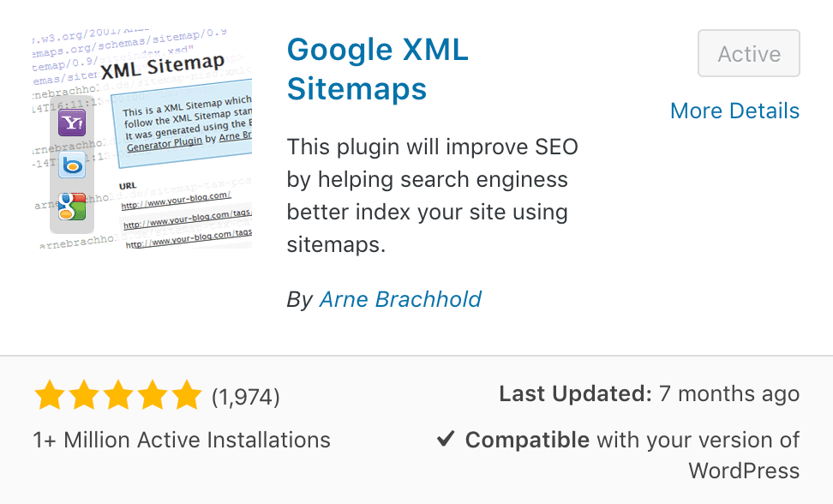The height and width of the screenshot is (504, 833).
Task: Click the Last Updated 7 months ago label
Action: tap(650, 394)
